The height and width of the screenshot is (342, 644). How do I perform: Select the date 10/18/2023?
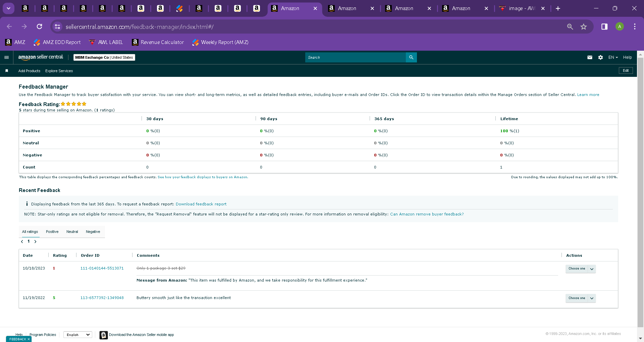click(x=34, y=268)
